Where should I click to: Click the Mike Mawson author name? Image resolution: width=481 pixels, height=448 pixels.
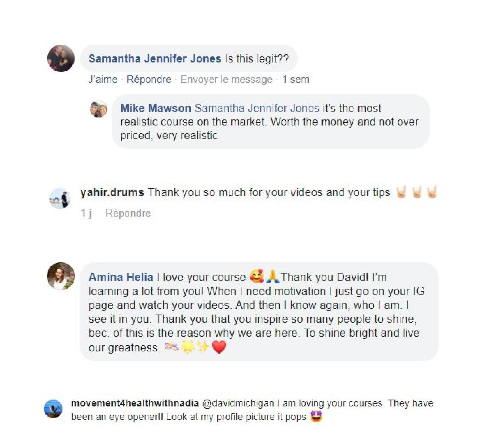156,108
